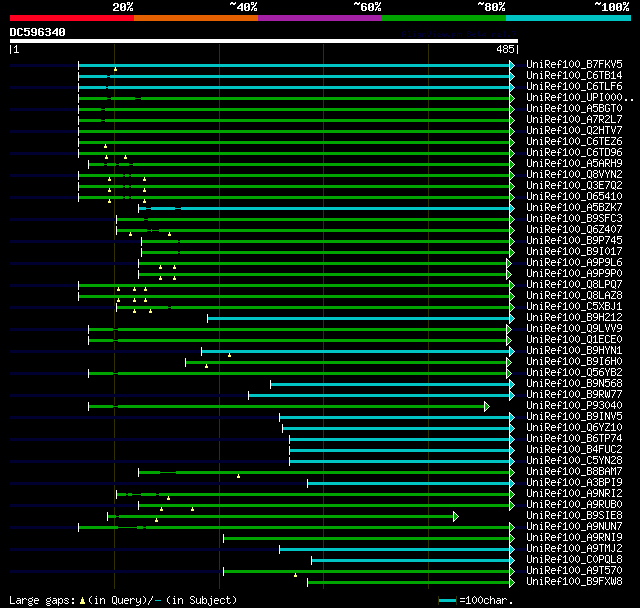This screenshot has width=640, height=608.
Task: Select the UniRef100_A7R2L7 label
Action: tap(574, 120)
